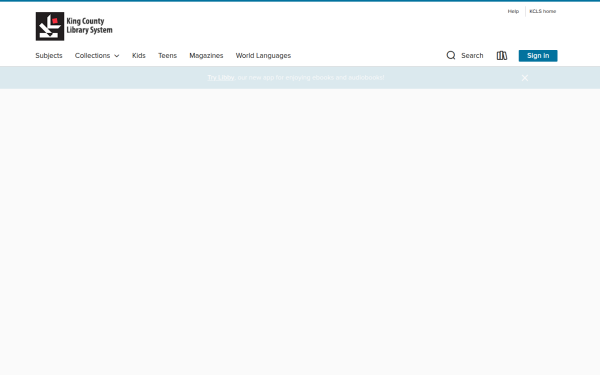Click the Sign in button
The image size is (600, 375).
coord(538,55)
